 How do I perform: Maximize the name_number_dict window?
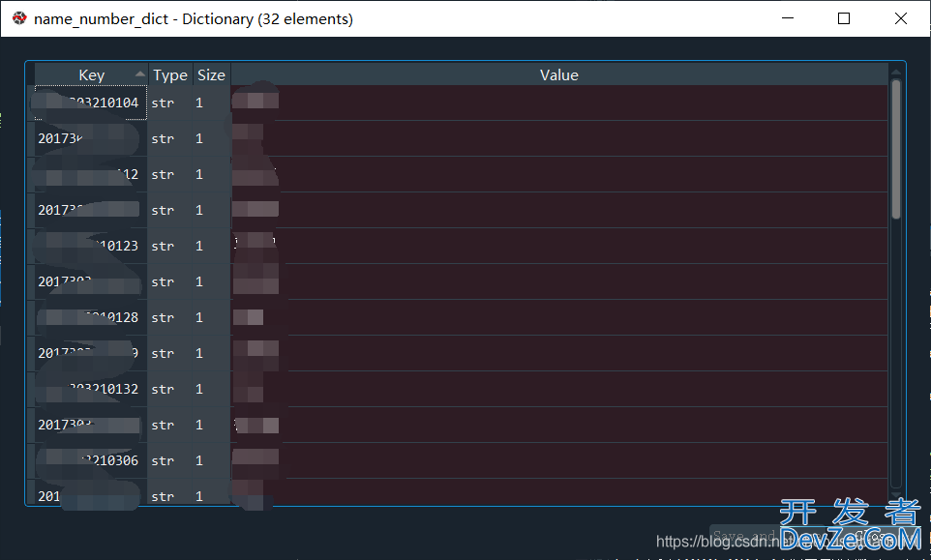(x=844, y=18)
